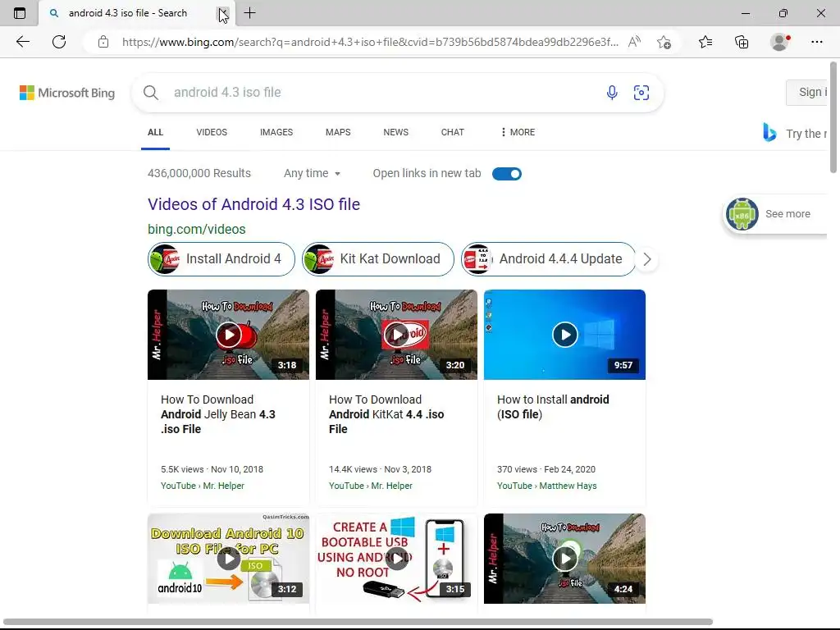Open How to Install android (ISO file) title
The height and width of the screenshot is (630, 840).
tap(553, 407)
